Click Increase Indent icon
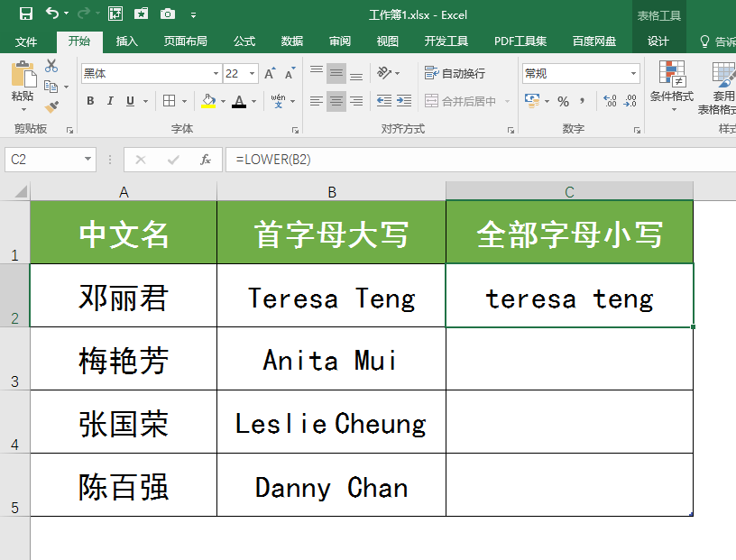This screenshot has width=736, height=560. 404,101
